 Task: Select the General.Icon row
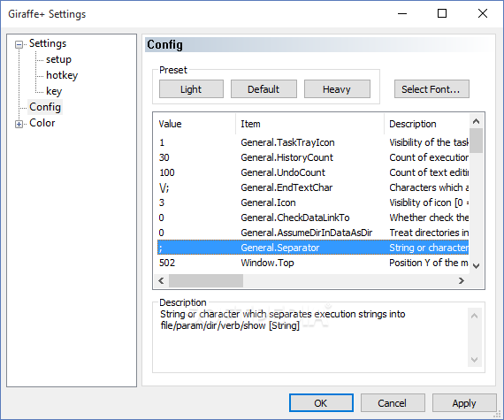tap(313, 202)
